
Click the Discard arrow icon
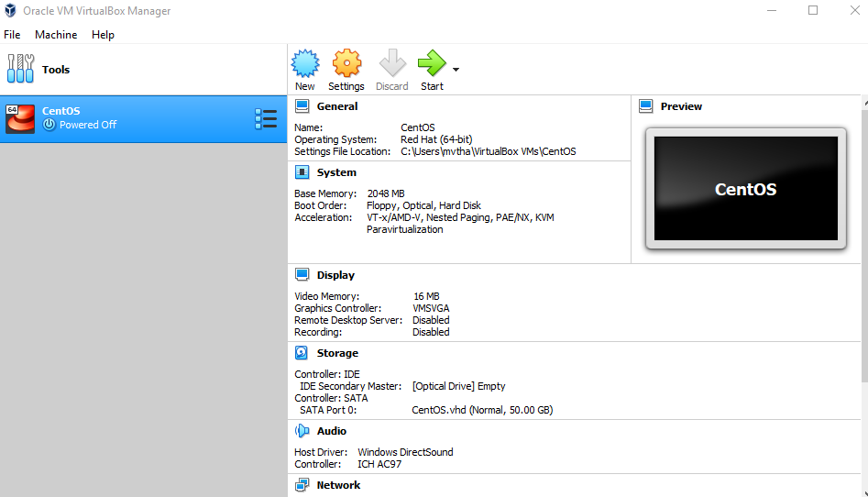click(x=392, y=63)
